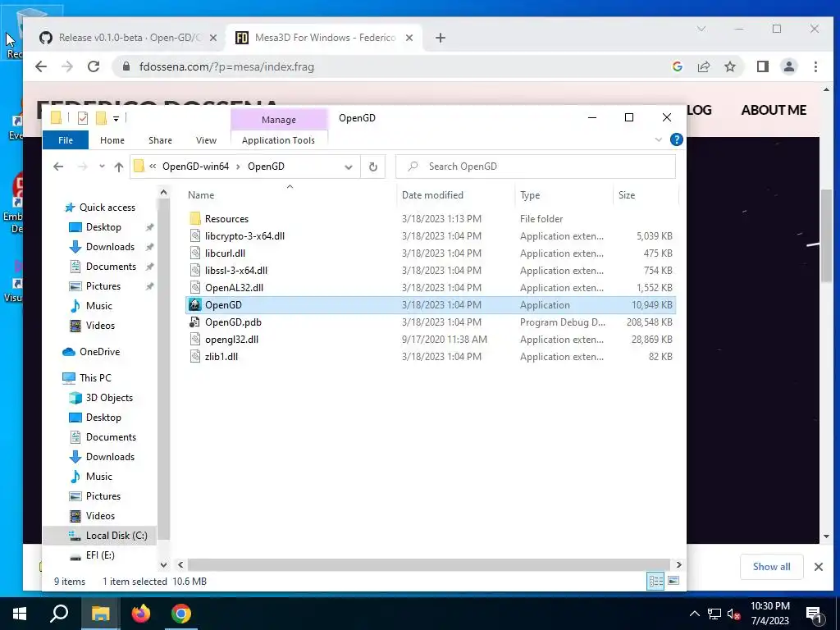The height and width of the screenshot is (630, 840).
Task: Open Chrome's share this page icon
Action: 703,66
